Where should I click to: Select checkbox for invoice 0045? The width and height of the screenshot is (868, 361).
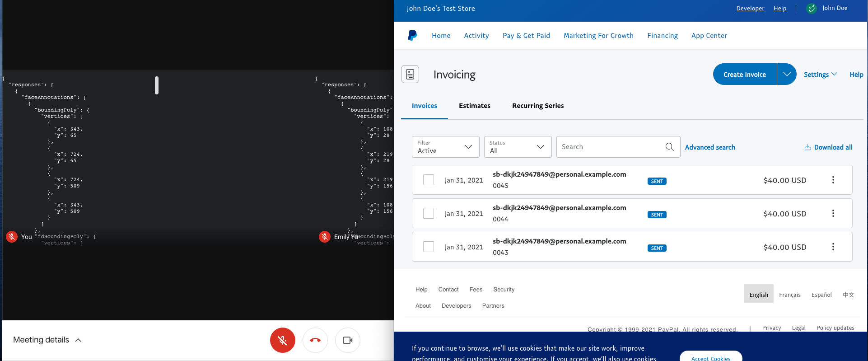coord(429,180)
